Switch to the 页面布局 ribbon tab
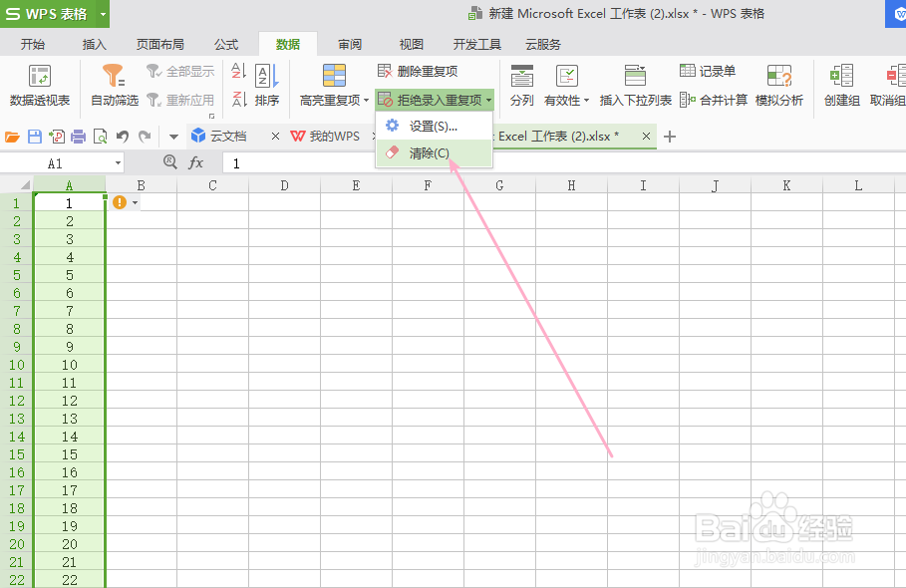This screenshot has width=906, height=588. tap(160, 45)
